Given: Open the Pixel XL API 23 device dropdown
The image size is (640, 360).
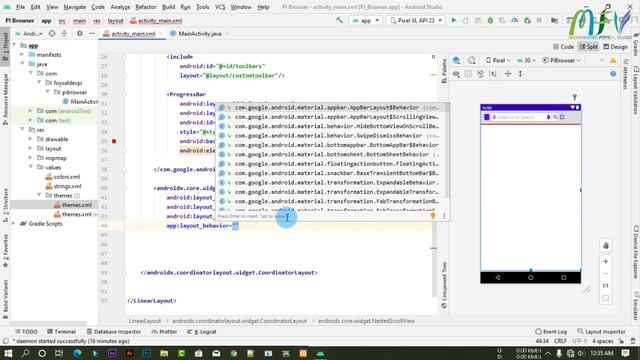Looking at the screenshot, I should tap(416, 20).
